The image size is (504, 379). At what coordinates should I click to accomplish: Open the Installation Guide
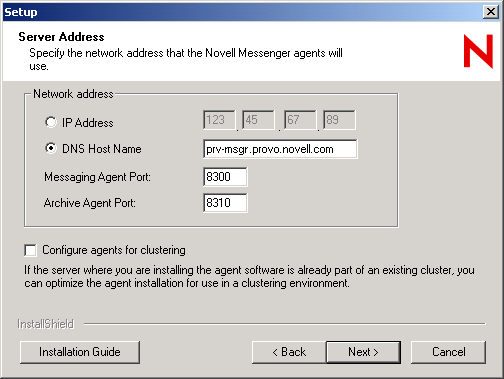(x=80, y=352)
